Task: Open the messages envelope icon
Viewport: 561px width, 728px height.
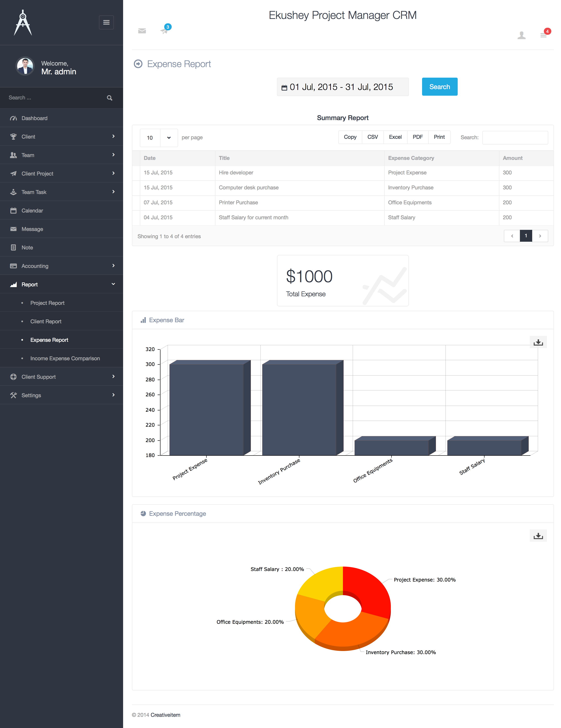Action: (x=142, y=31)
